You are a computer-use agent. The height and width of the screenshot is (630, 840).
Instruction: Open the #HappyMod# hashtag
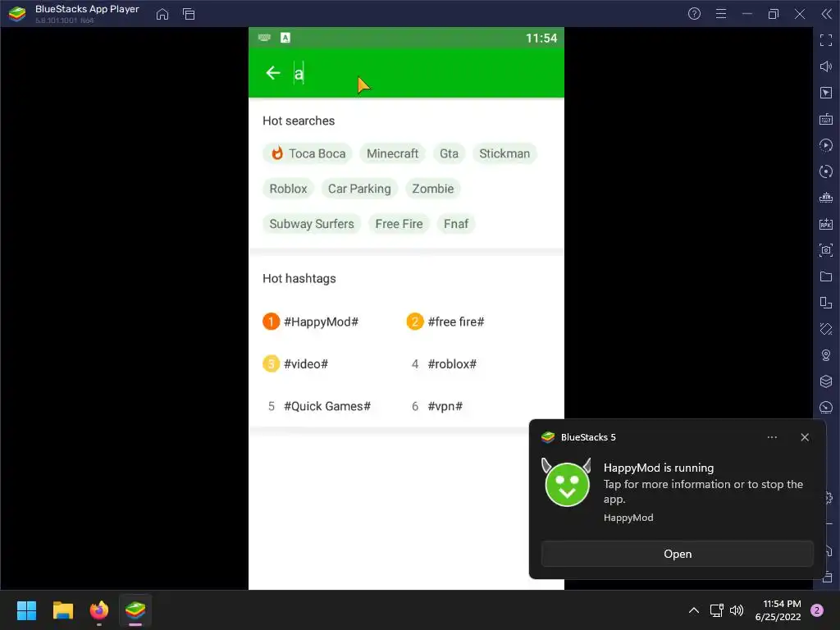coord(311,322)
